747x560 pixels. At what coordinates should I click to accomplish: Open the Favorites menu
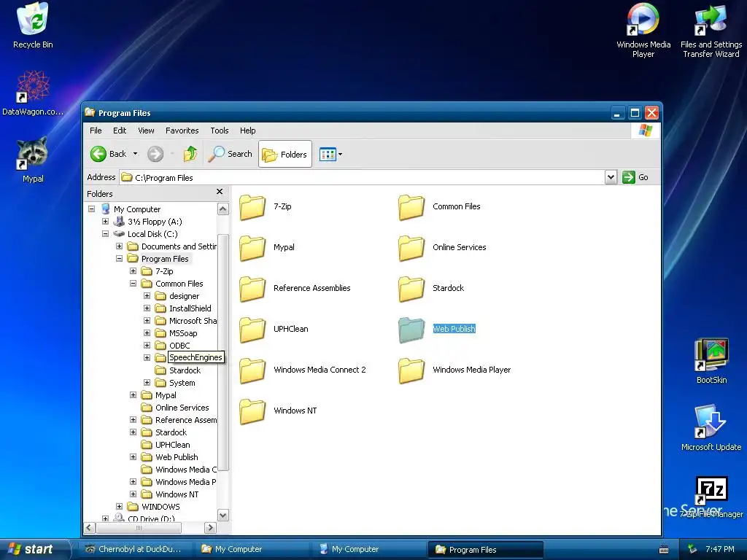[182, 131]
